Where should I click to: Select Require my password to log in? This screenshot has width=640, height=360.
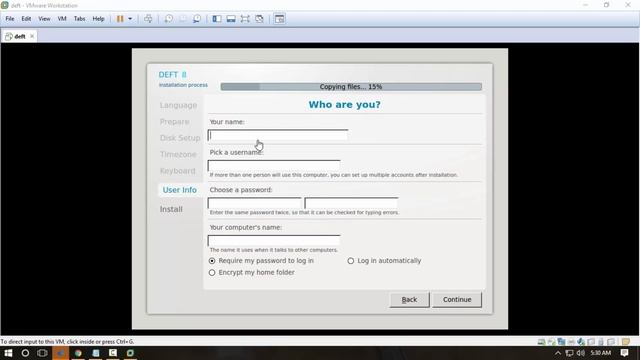(212, 261)
